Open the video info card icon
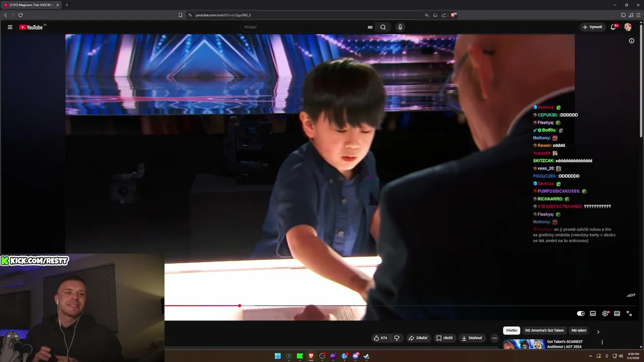This screenshot has height=362, width=644. tap(631, 41)
